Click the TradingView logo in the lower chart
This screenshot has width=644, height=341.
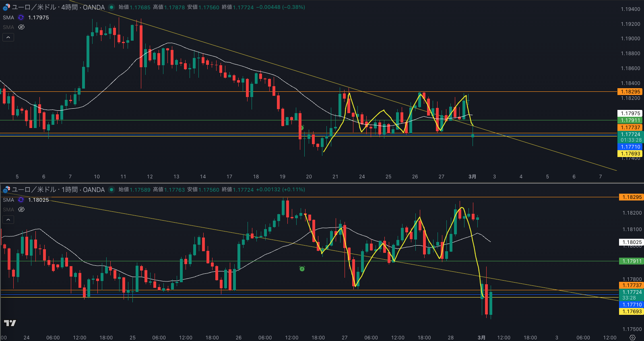tap(10, 323)
